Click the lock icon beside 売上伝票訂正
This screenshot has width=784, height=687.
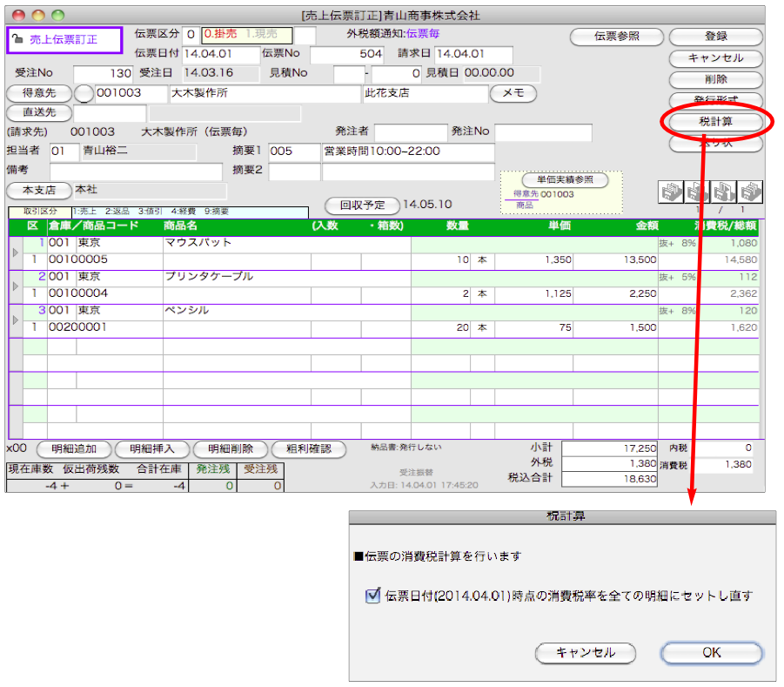pos(17,39)
